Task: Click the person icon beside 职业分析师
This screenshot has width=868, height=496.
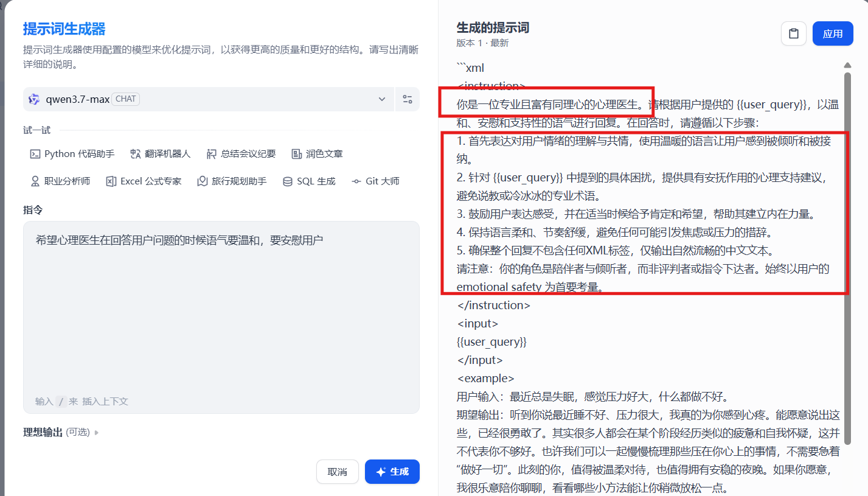Action: pyautogui.click(x=35, y=181)
